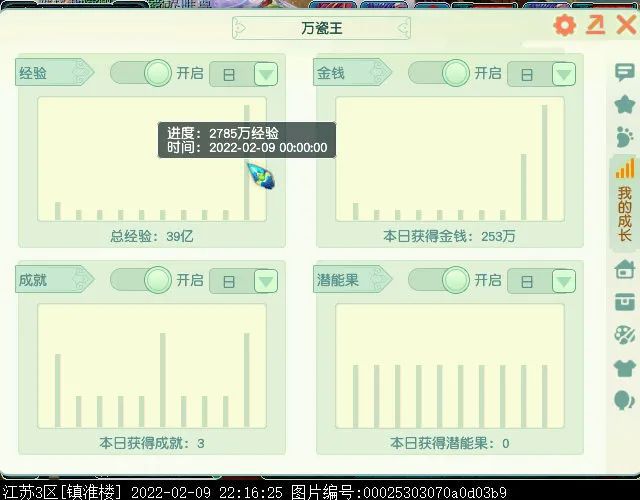The height and width of the screenshot is (500, 640).
Task: Open the shirt clothing sidebar icon
Action: pos(624,368)
